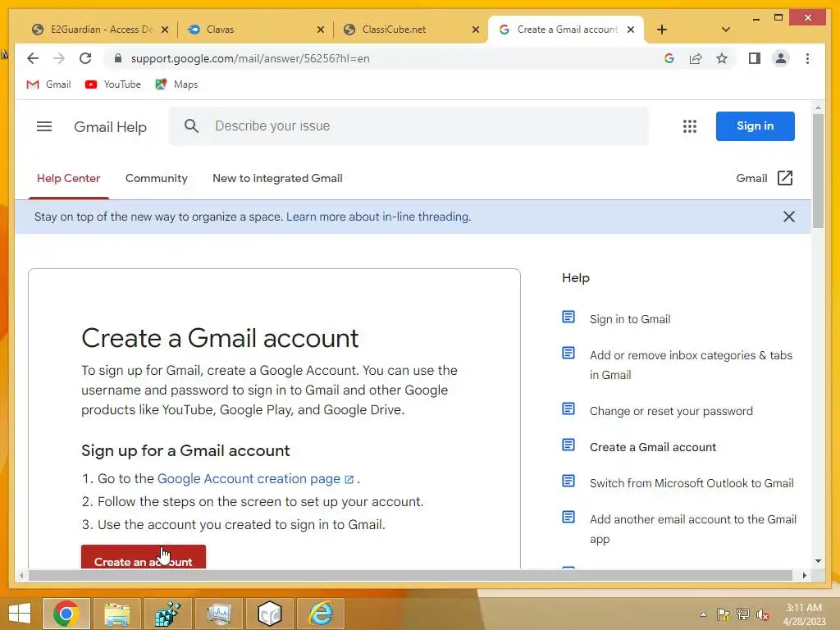
Task: Open Create a Gmail account sidebar link
Action: [652, 447]
